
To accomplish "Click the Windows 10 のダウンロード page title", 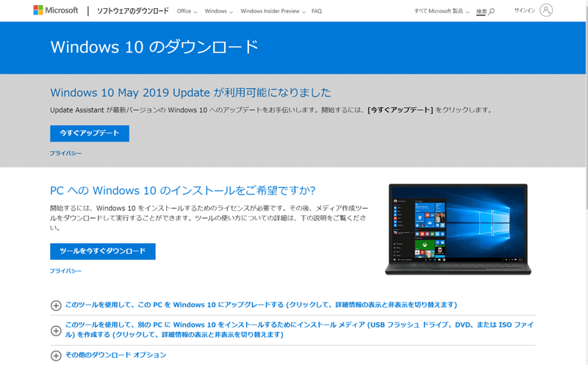I will point(154,47).
